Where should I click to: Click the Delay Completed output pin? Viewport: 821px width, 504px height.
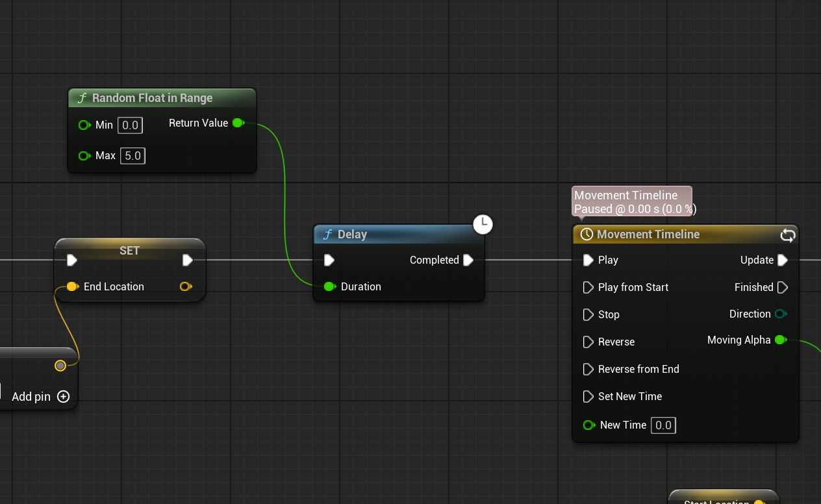click(468, 260)
